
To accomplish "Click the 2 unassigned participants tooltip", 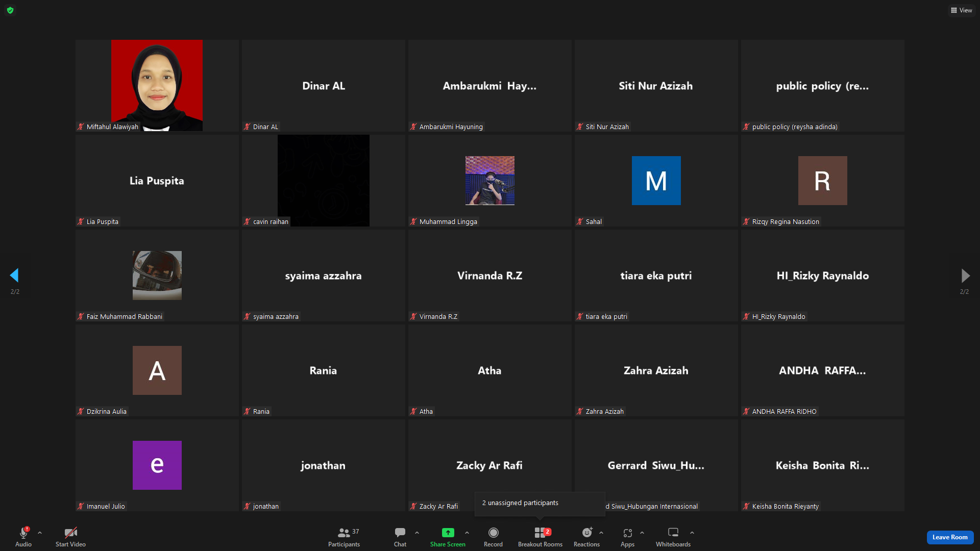I will 540,504.
